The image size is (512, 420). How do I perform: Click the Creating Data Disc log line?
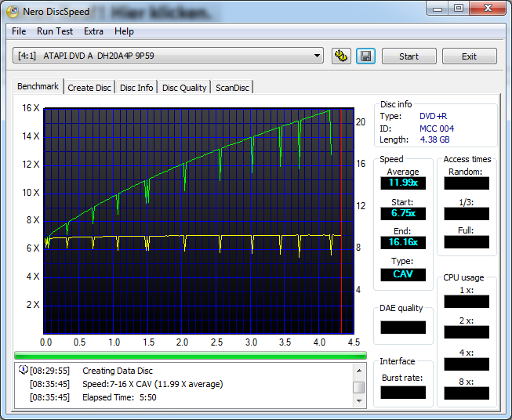pyautogui.click(x=118, y=371)
